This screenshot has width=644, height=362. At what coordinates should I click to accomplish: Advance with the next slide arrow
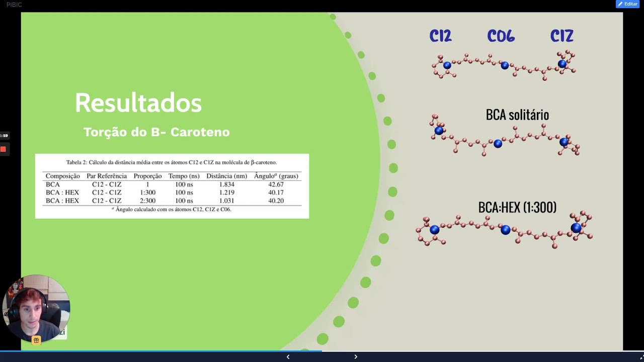click(x=356, y=357)
